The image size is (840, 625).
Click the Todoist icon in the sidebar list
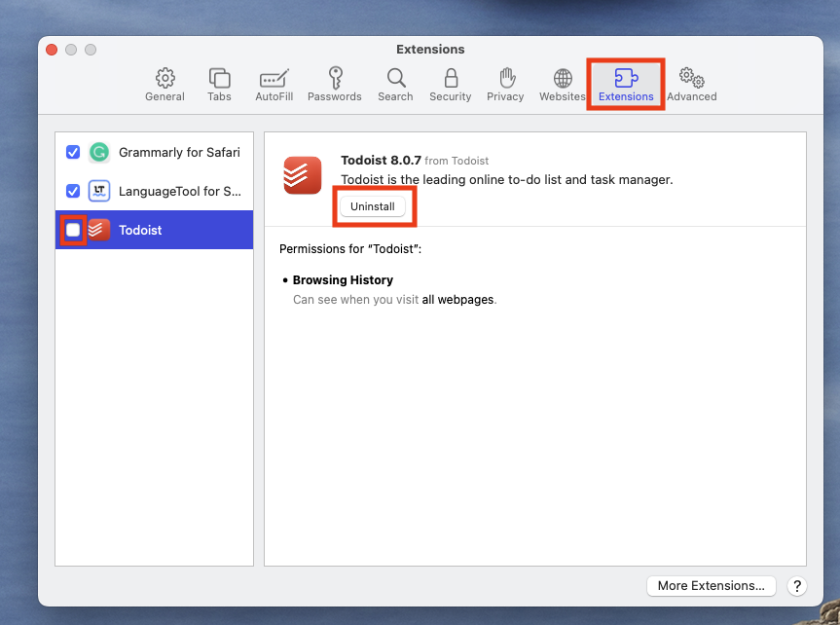99,230
